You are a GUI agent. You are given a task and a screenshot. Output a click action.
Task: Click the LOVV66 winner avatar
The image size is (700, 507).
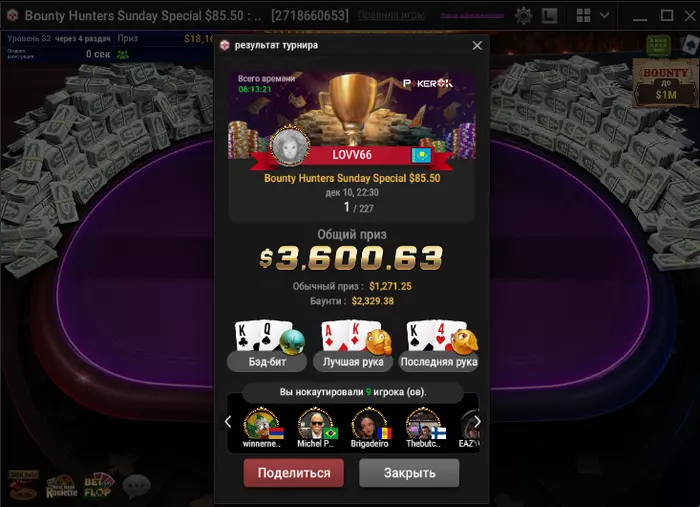tap(290, 146)
